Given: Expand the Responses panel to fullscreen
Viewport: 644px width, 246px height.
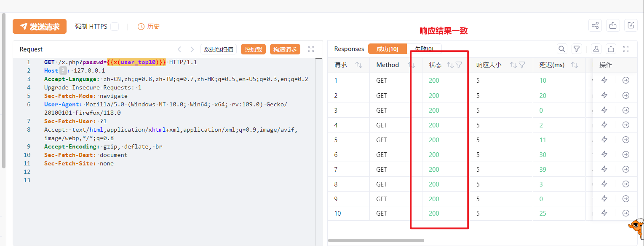Looking at the screenshot, I should 626,49.
